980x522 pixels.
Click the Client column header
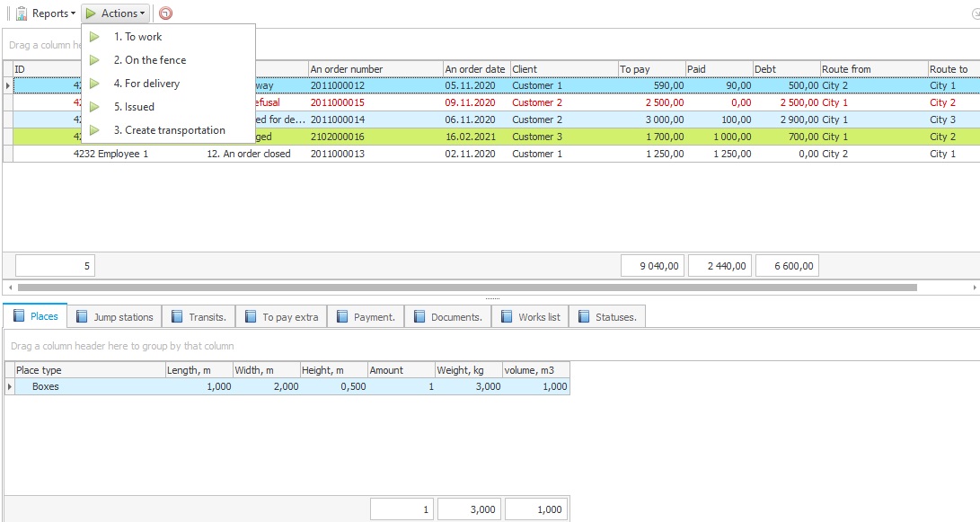[x=564, y=69]
